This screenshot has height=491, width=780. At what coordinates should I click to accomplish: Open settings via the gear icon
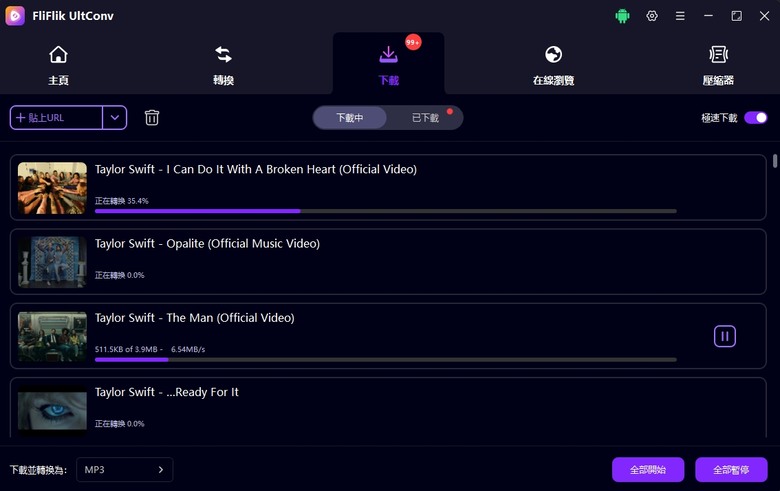(652, 16)
